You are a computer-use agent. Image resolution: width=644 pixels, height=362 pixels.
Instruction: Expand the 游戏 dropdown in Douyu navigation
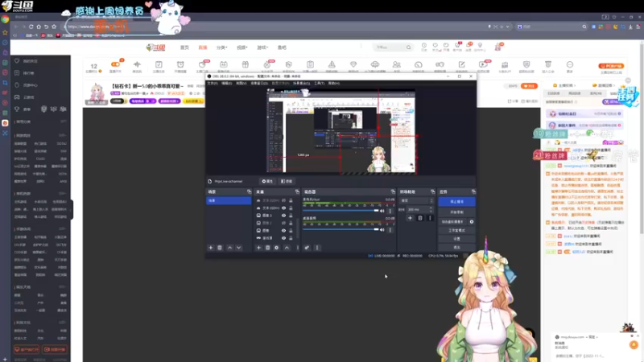[262, 47]
